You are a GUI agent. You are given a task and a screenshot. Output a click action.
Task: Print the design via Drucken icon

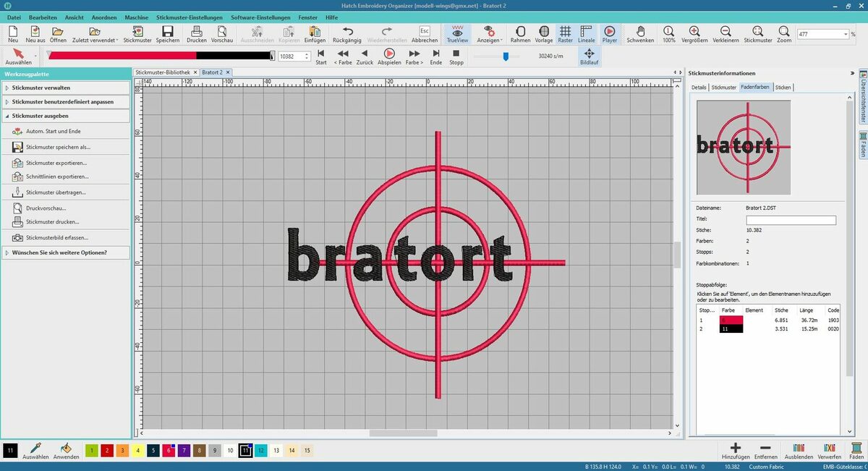click(197, 35)
